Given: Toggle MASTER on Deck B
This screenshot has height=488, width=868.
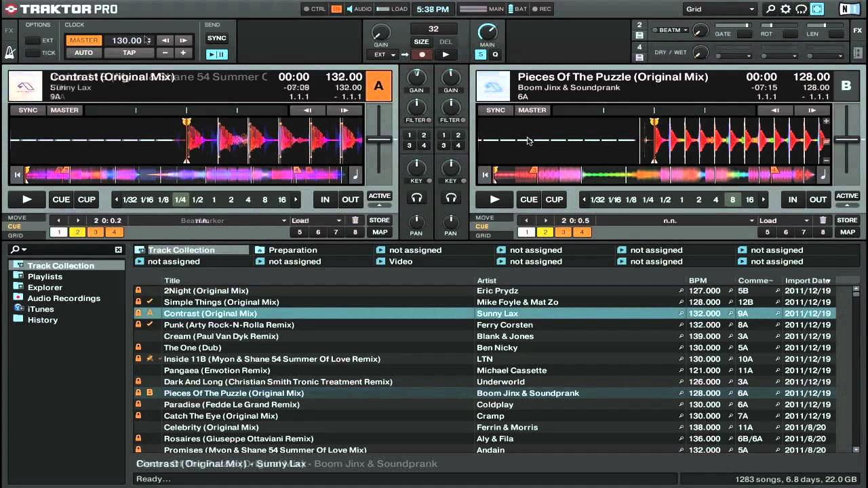Looking at the screenshot, I should pos(532,110).
